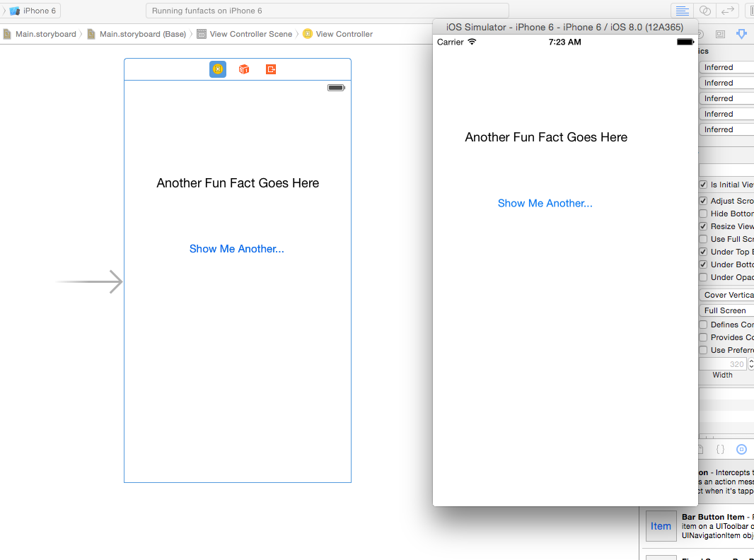Click the yellow View Controller scene icon
The width and height of the screenshot is (754, 560).
(218, 69)
